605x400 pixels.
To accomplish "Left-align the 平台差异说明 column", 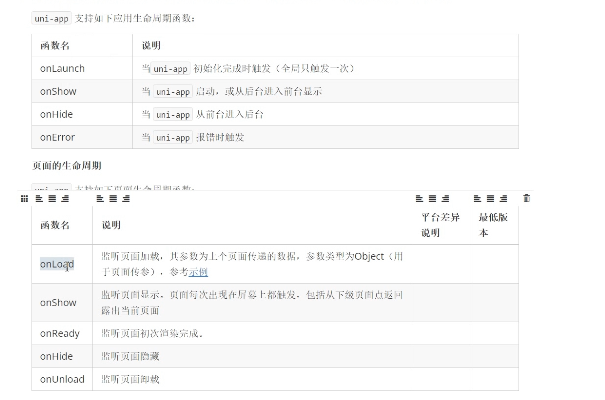I will click(x=420, y=199).
